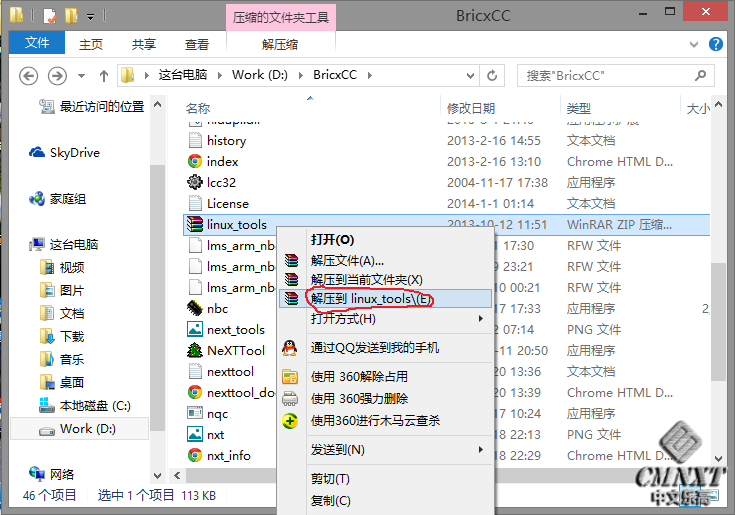Image resolution: width=735 pixels, height=515 pixels.
Task: Open the 解压缩 ribbon tab
Action: 280,44
